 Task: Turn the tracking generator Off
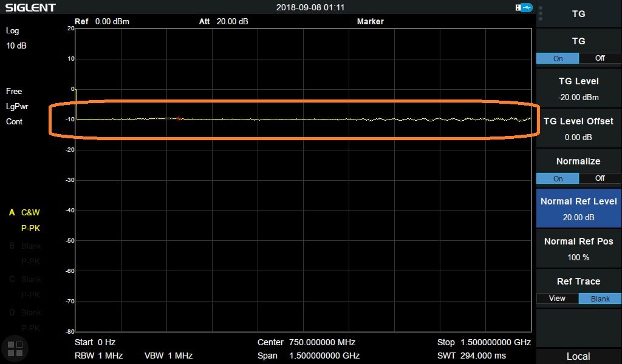(x=600, y=59)
